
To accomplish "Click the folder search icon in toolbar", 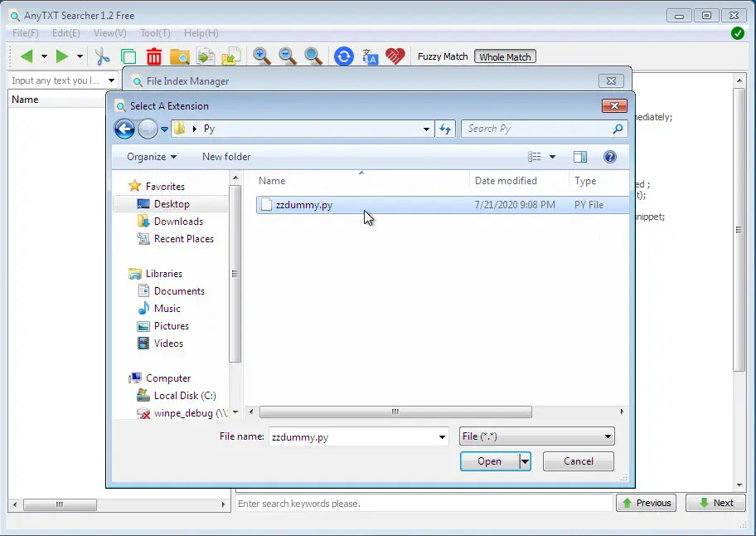I will [x=179, y=56].
